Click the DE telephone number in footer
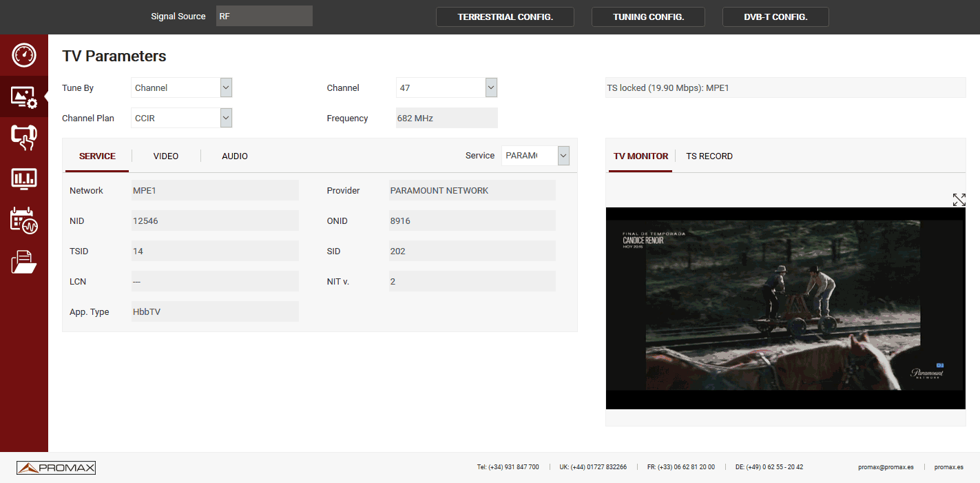Screen dimensions: 980x483 click(769, 467)
